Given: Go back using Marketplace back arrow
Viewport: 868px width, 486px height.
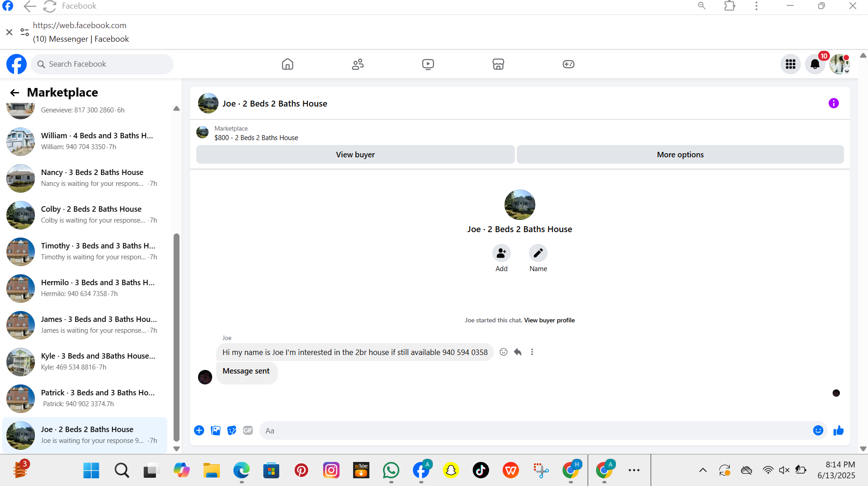Looking at the screenshot, I should coord(15,92).
